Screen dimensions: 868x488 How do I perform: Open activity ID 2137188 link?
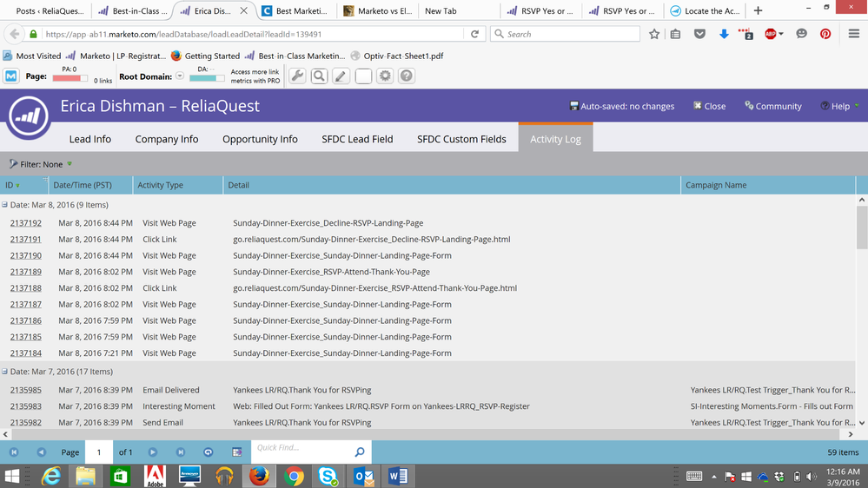tap(25, 287)
